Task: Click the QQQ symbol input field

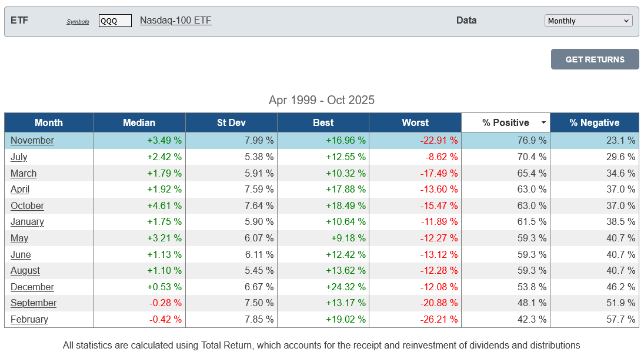Action: pos(115,21)
